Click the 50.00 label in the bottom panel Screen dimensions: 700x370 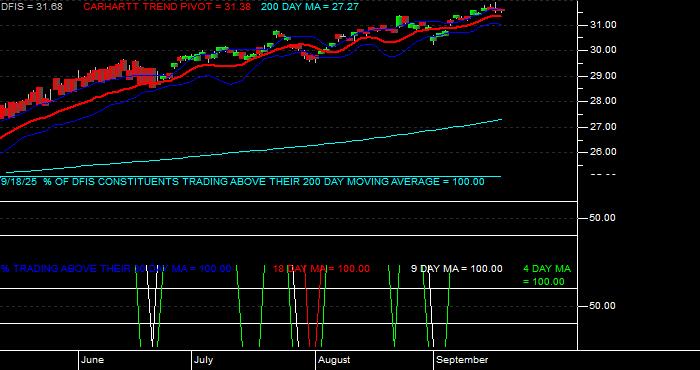[x=604, y=306]
